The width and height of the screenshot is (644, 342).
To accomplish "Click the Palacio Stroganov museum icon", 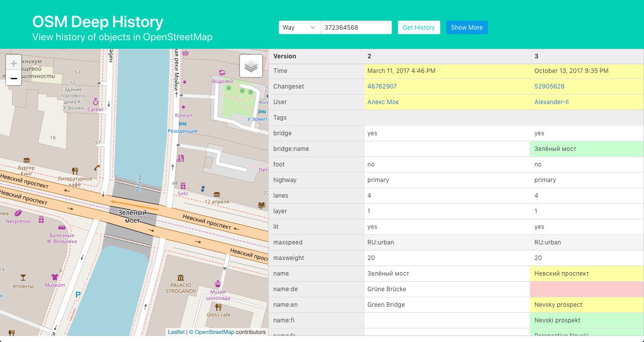I will coord(181,278).
